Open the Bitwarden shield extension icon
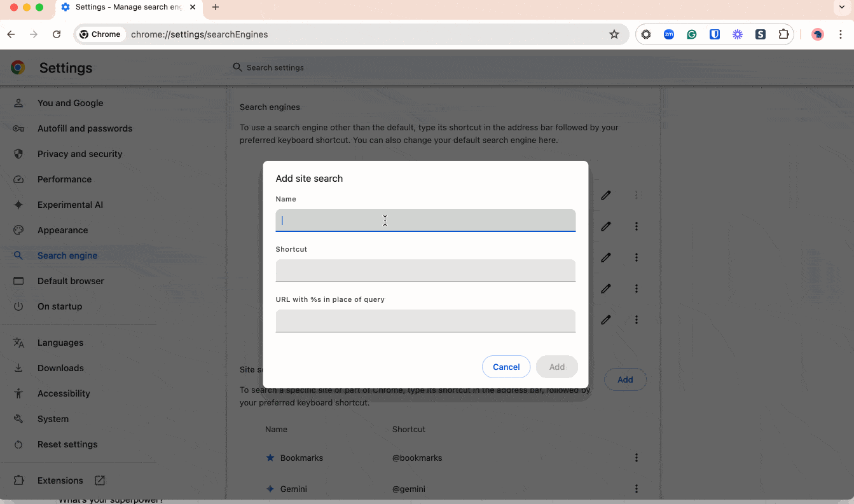 (715, 34)
